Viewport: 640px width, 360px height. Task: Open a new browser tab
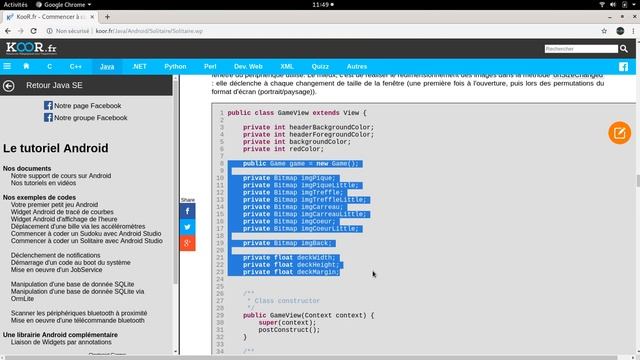pyautogui.click(x=107, y=17)
